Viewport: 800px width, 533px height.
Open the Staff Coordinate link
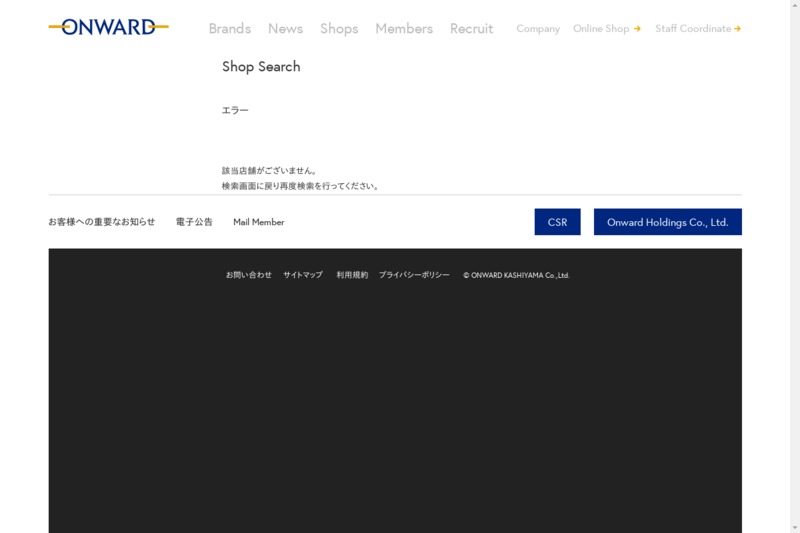point(693,29)
